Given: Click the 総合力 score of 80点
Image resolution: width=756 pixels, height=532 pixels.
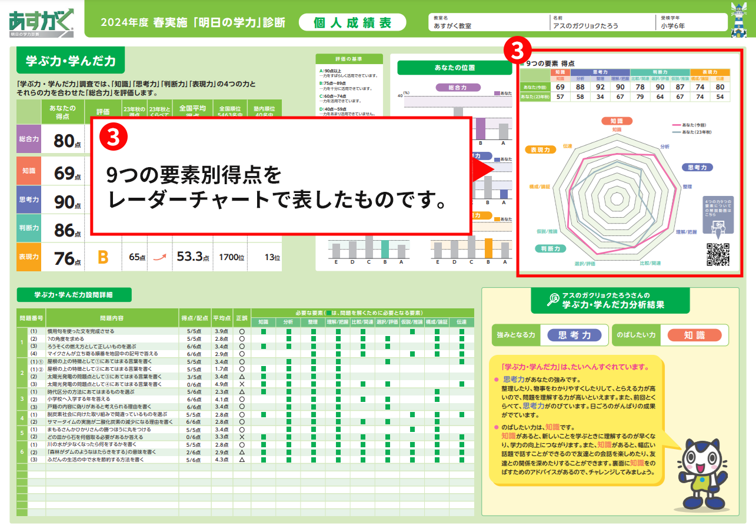Looking at the screenshot, I should [x=64, y=141].
